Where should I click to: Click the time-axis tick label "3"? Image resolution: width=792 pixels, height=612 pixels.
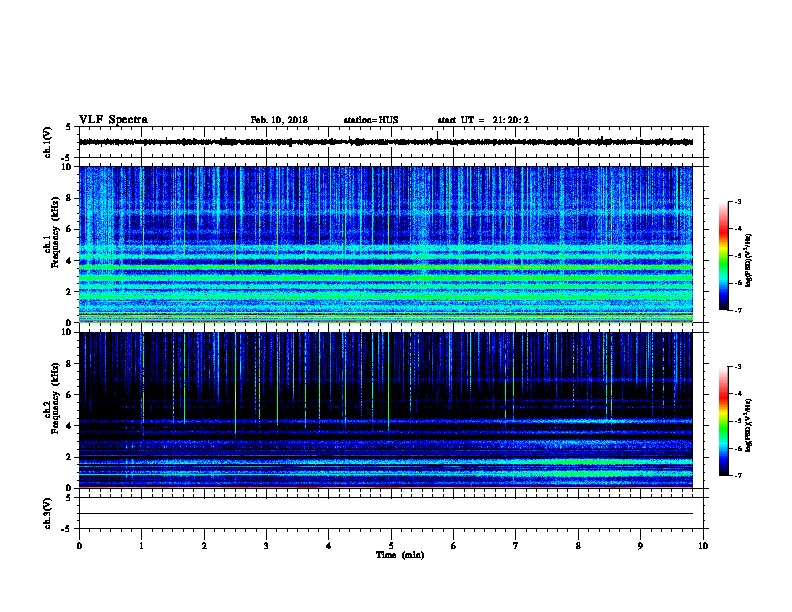click(266, 546)
